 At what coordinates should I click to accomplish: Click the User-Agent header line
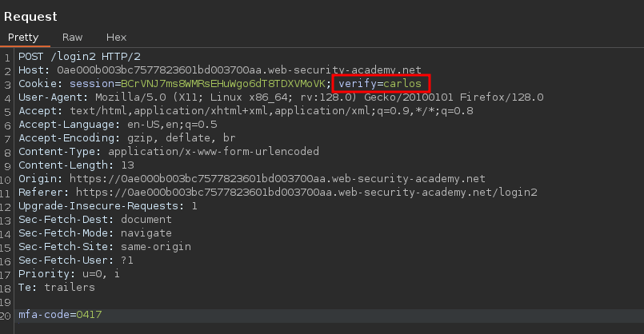tap(280, 97)
